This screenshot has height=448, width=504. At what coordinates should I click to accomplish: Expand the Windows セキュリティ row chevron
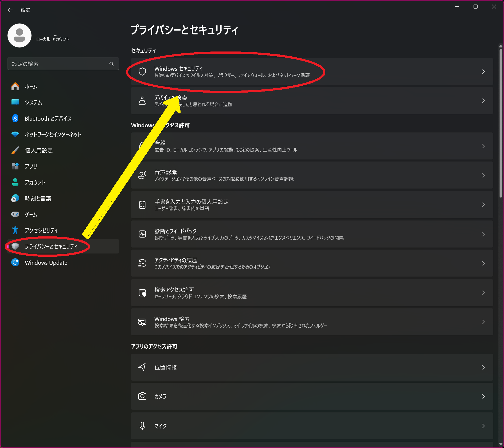point(483,72)
